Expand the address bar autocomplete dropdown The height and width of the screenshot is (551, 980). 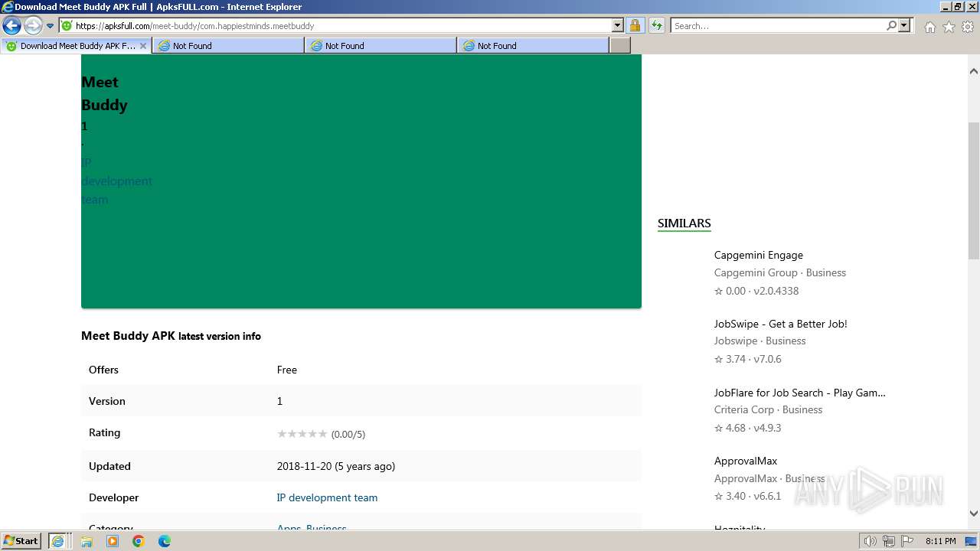(x=618, y=25)
